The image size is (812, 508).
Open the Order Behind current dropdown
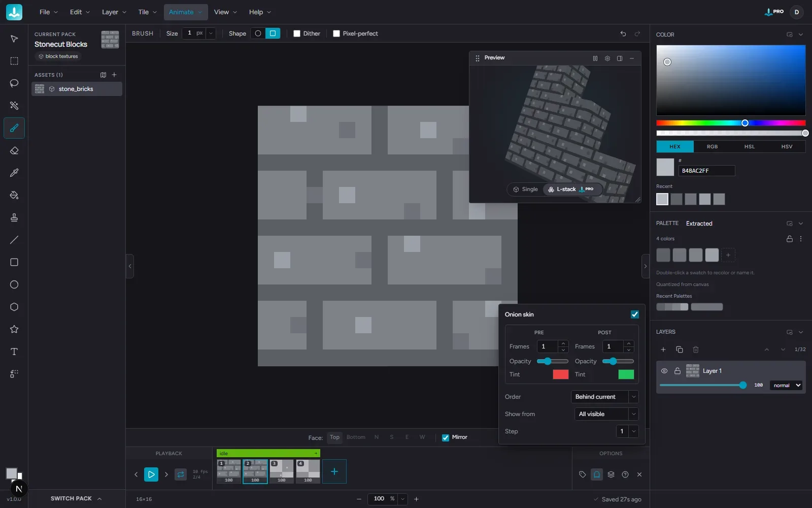click(604, 397)
